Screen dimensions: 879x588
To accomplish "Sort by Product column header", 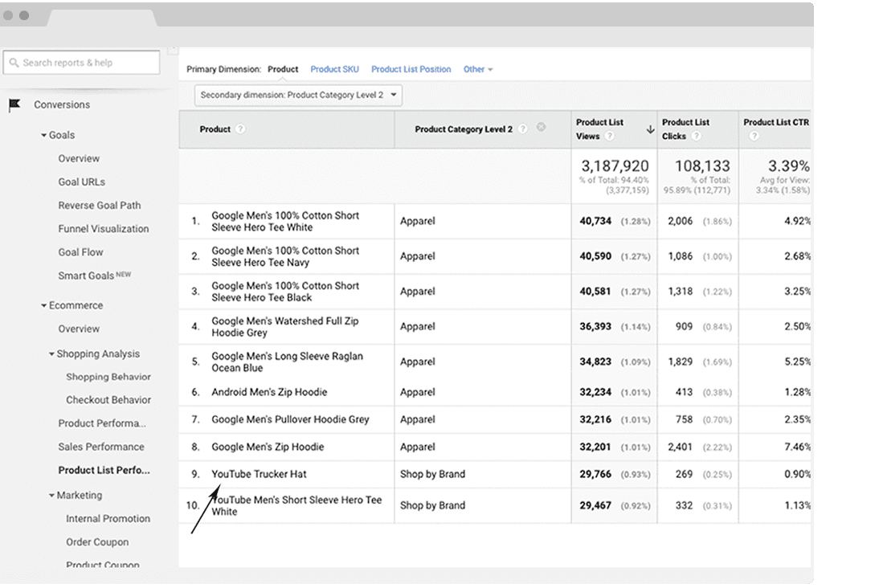I will (x=215, y=129).
